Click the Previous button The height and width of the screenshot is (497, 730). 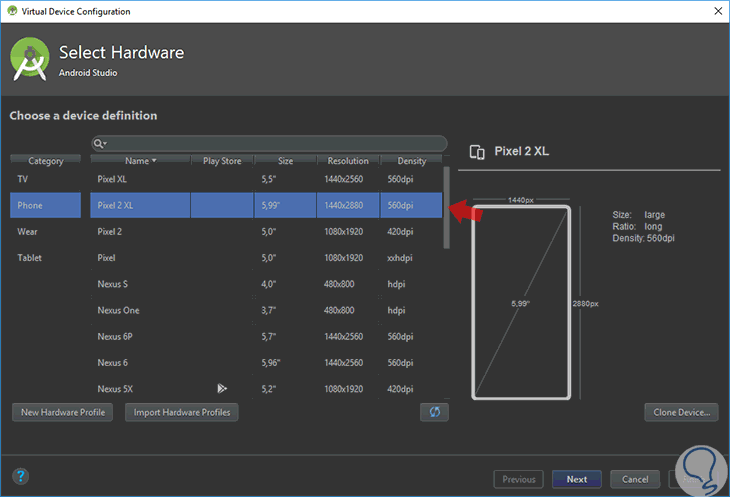[x=518, y=479]
